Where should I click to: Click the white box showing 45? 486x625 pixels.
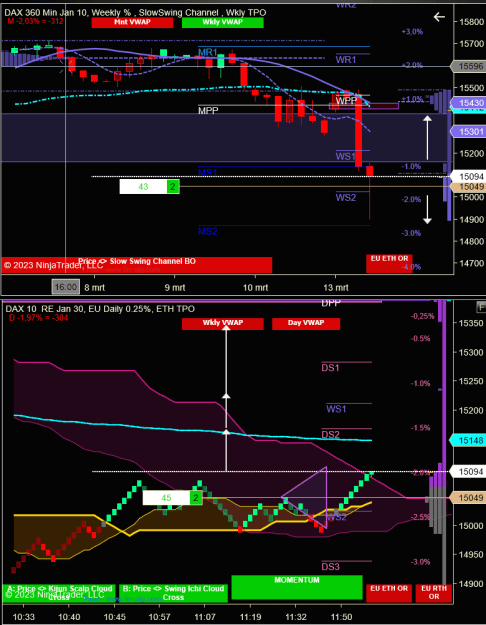[167, 498]
